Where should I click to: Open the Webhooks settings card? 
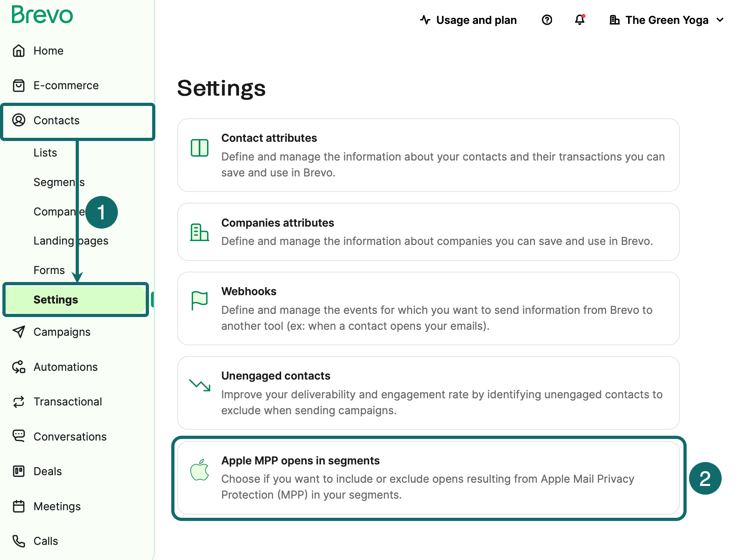(428, 308)
